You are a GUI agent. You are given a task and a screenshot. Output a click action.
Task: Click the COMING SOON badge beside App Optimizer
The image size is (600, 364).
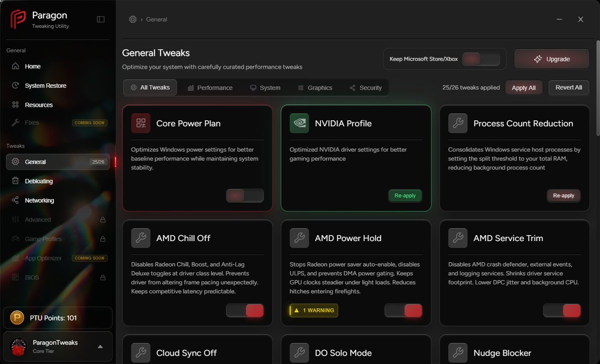pyautogui.click(x=89, y=258)
